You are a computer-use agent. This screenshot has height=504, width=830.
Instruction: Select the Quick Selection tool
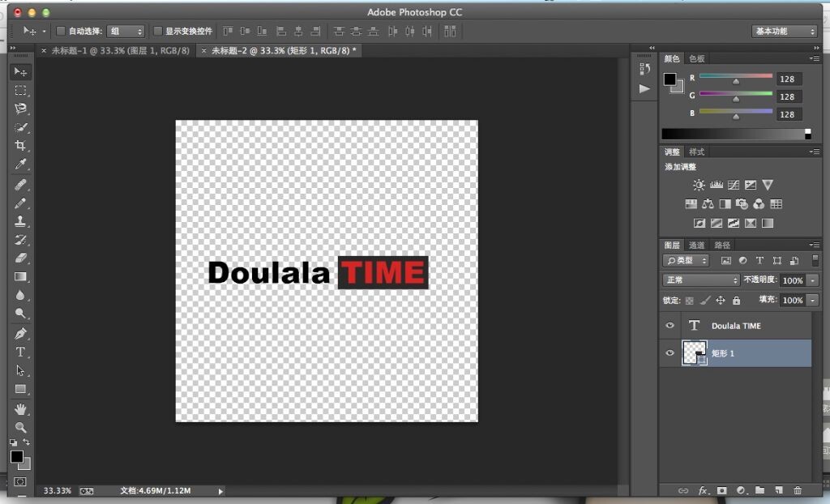20,127
